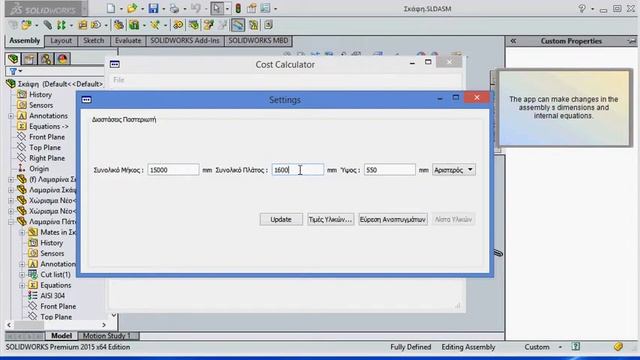Screen dimensions: 640x360
Task: Click the Συνολικό Πλάτος field showing 1600
Action: pyautogui.click(x=298, y=170)
